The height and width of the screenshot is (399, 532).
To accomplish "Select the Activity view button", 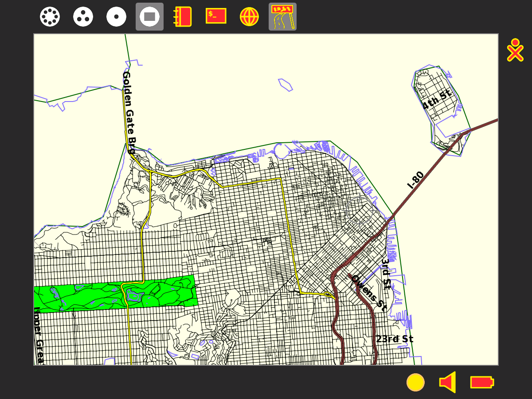I will point(149,17).
